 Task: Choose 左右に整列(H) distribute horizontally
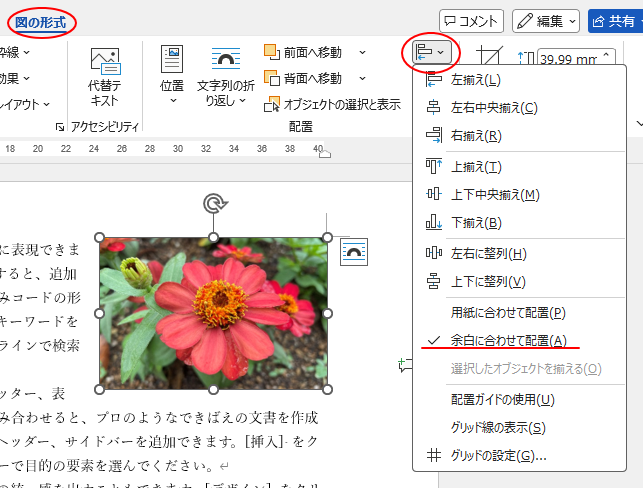[519, 253]
